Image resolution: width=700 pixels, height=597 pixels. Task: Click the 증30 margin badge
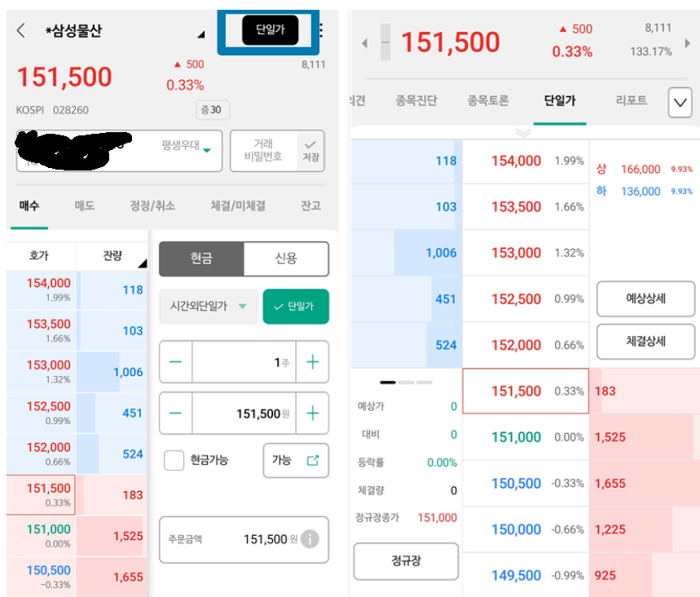[x=213, y=110]
